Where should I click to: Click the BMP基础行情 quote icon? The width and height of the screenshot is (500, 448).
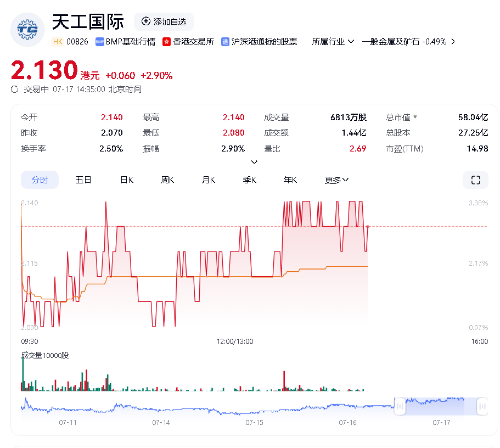99,42
